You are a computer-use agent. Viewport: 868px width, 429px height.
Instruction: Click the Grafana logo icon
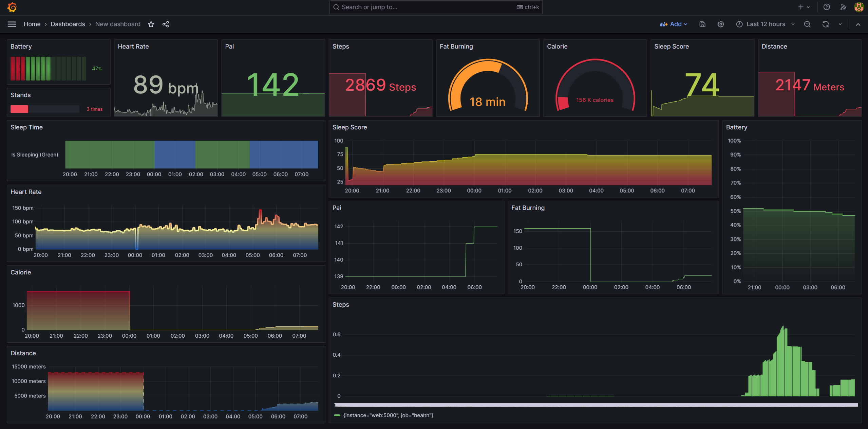click(12, 7)
